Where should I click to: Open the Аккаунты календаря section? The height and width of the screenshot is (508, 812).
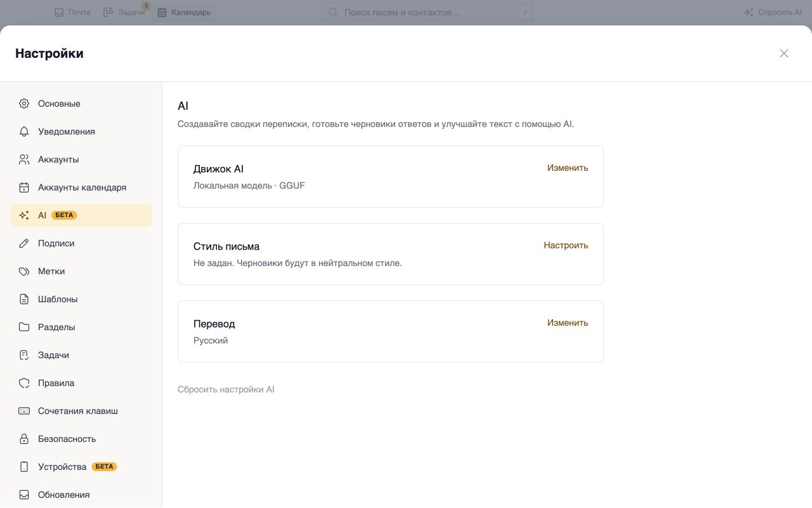click(x=81, y=187)
